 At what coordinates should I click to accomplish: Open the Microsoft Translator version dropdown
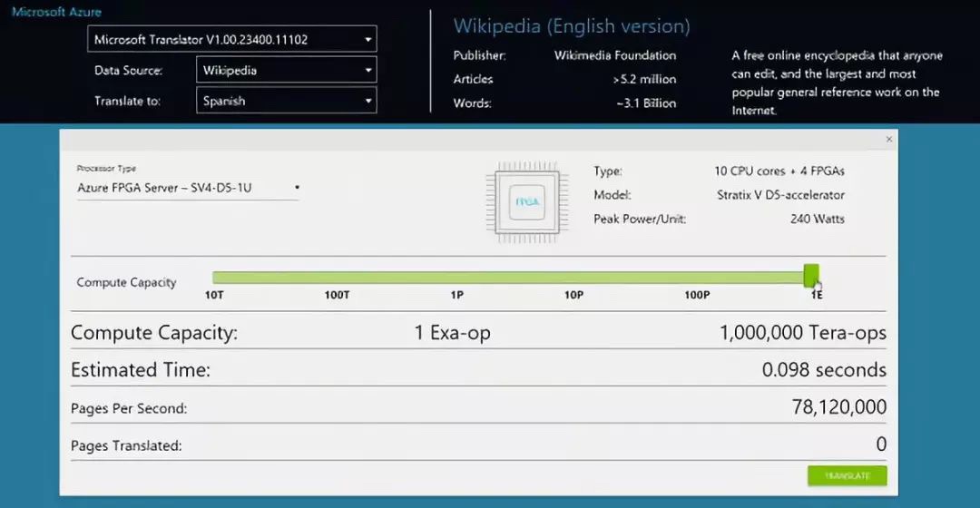tap(232, 39)
